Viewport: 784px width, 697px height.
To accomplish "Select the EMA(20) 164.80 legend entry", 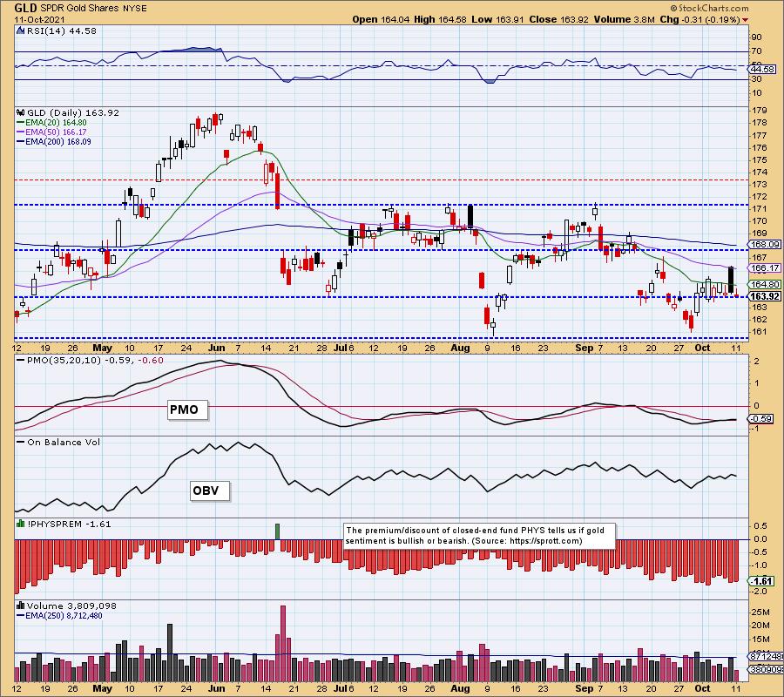I will point(51,123).
